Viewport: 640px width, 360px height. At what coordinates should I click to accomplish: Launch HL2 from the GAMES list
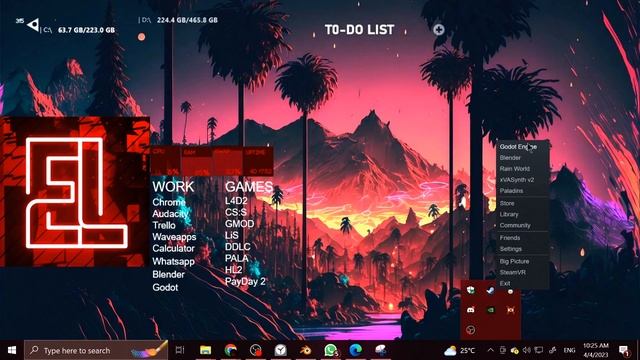[x=233, y=269]
